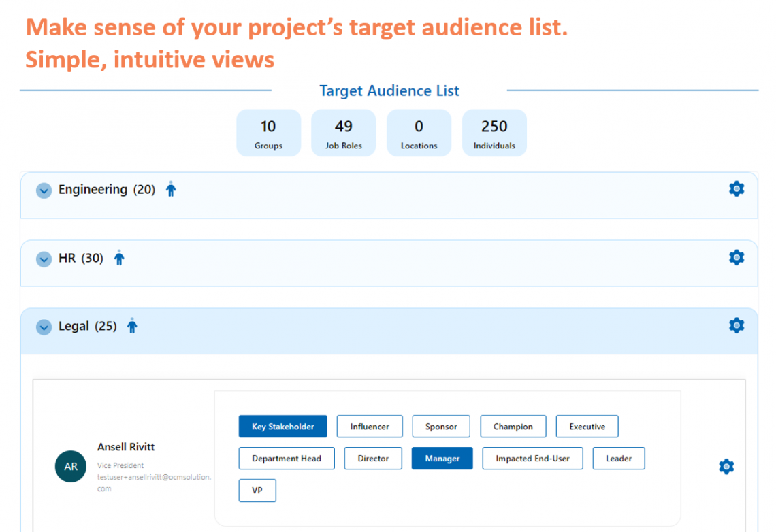View the 49 Job Roles summary card

[344, 133]
